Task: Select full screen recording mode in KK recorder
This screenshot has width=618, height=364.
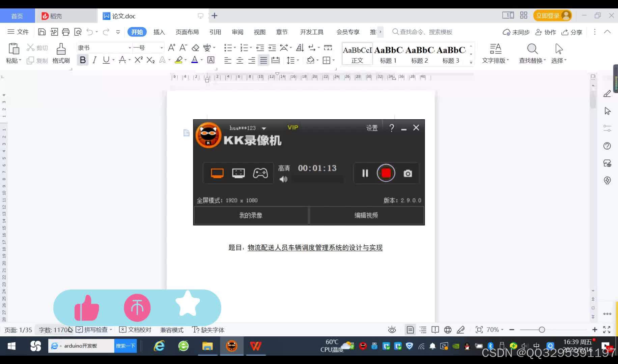Action: tap(217, 173)
